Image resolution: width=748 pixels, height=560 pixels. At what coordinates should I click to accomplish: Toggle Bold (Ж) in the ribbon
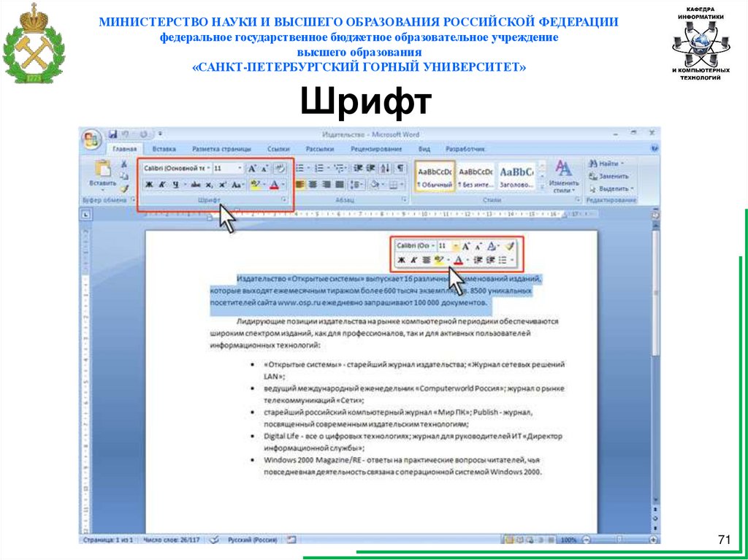pos(149,185)
